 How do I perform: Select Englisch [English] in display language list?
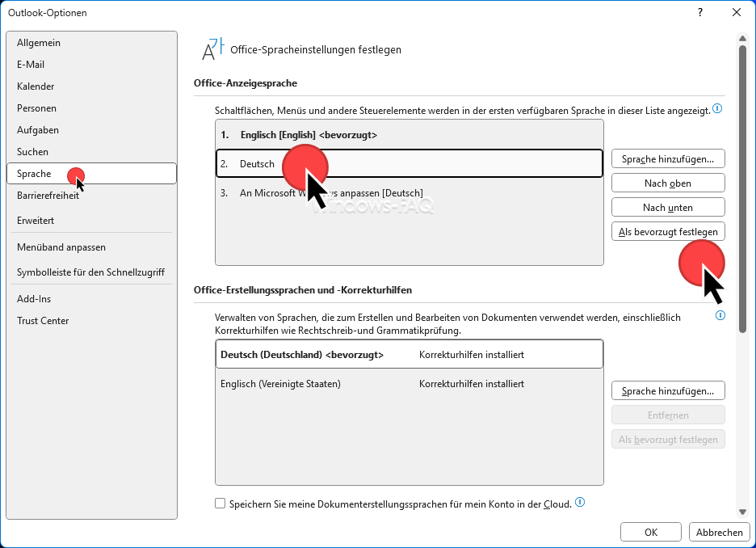309,135
